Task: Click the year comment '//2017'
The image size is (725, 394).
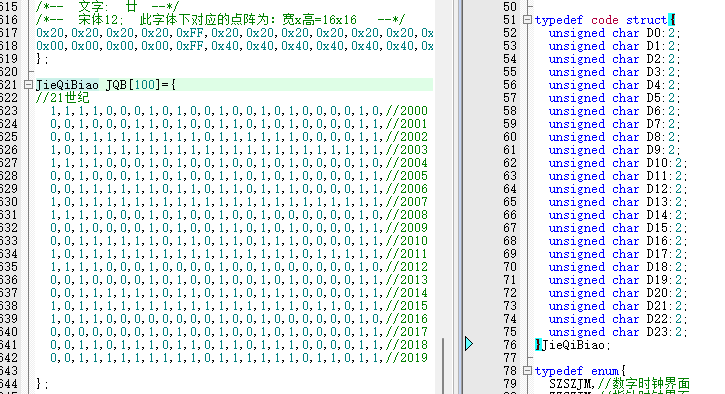Action: [407, 332]
